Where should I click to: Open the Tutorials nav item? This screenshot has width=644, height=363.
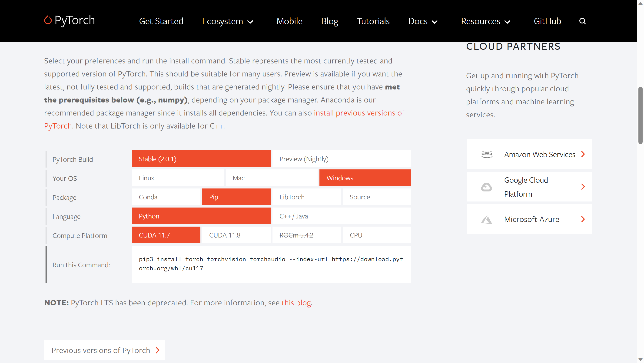373,21
